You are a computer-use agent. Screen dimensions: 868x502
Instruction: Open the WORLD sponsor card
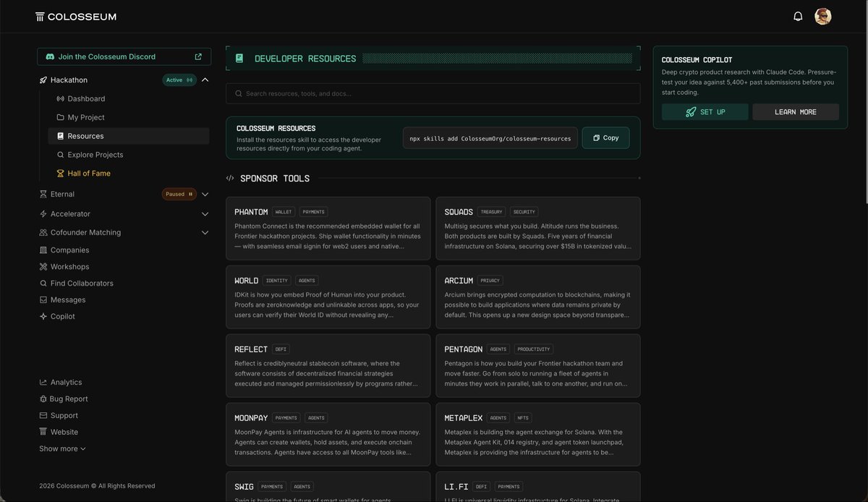click(x=328, y=297)
